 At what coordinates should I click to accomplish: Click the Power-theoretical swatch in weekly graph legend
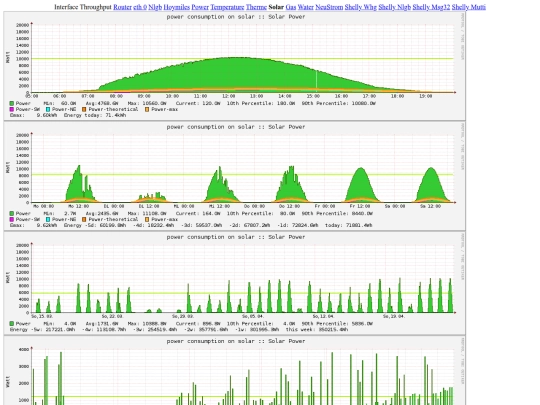pos(84,219)
